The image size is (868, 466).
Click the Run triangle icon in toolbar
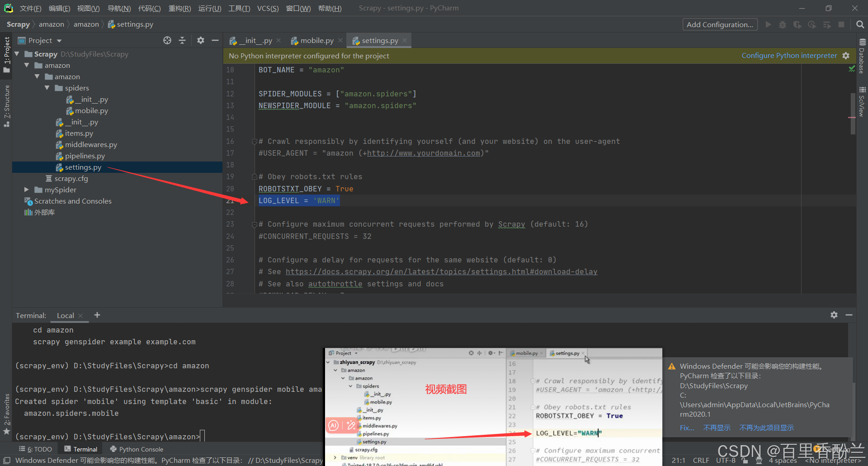pyautogui.click(x=768, y=24)
